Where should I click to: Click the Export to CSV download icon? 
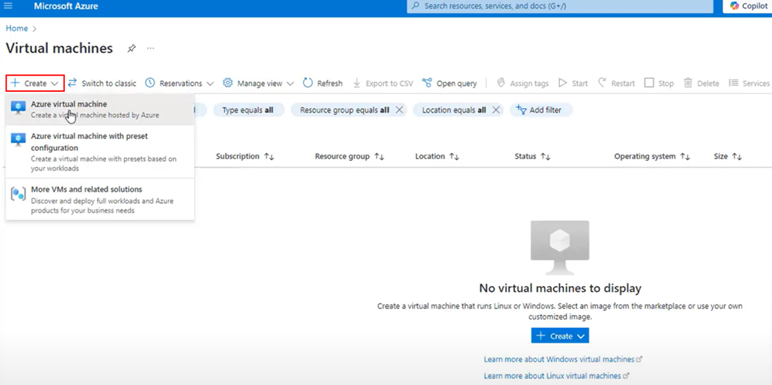coord(357,83)
